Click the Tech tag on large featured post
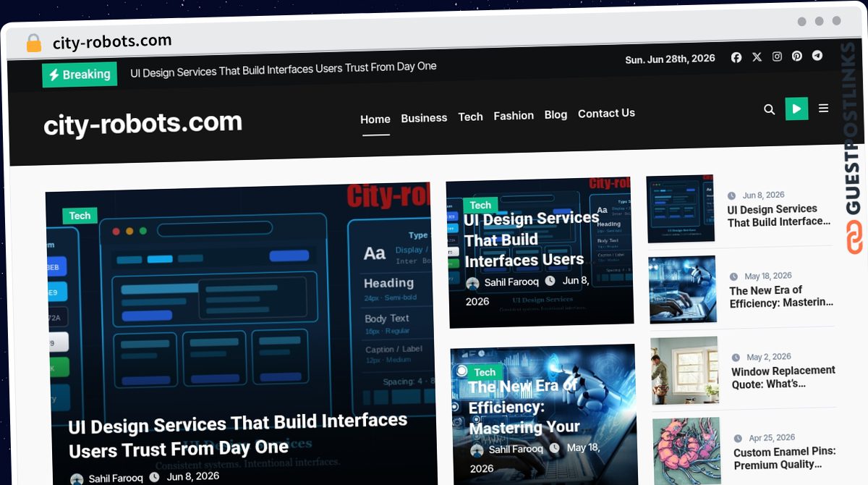This screenshot has height=485, width=868. coord(80,216)
